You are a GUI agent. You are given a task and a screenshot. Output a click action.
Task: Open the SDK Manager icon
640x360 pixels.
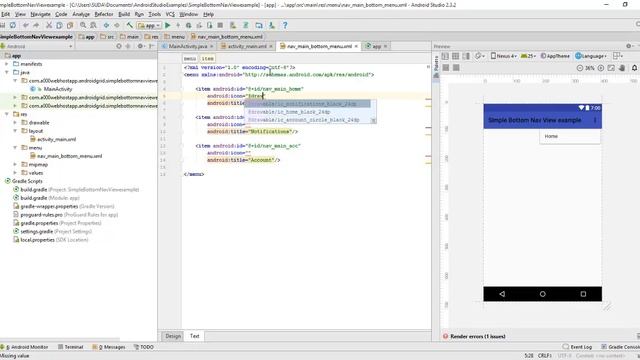(271, 25)
